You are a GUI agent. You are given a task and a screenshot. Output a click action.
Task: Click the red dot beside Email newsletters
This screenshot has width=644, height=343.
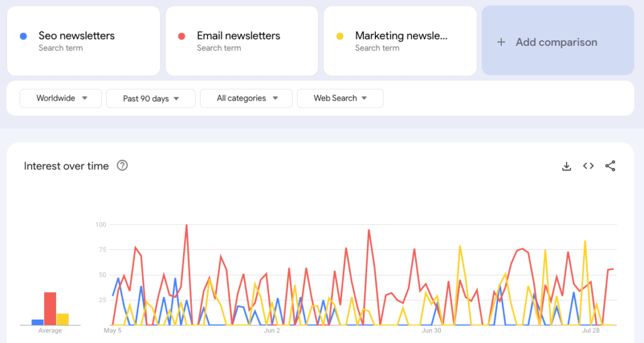[182, 37]
